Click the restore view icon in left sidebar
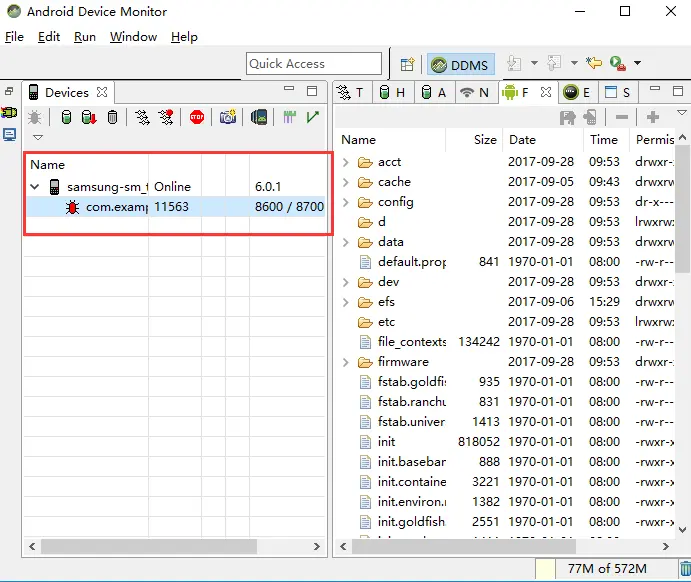This screenshot has width=691, height=582. click(9, 91)
